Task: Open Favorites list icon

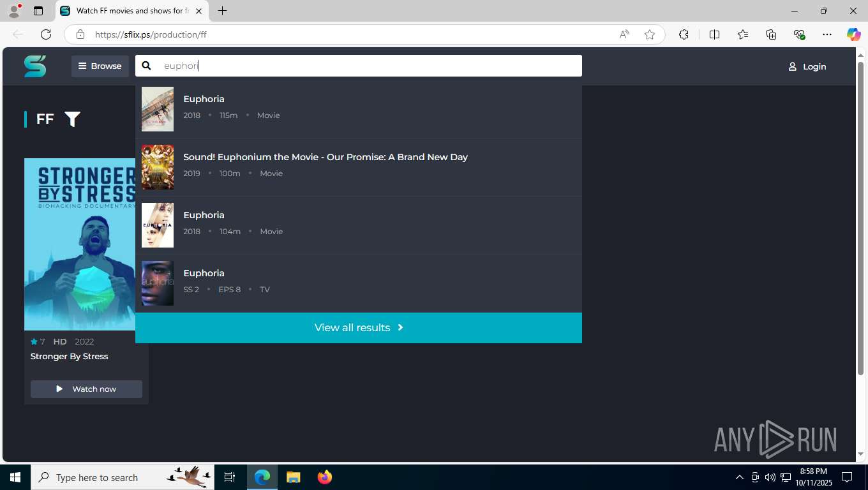Action: coord(743,34)
